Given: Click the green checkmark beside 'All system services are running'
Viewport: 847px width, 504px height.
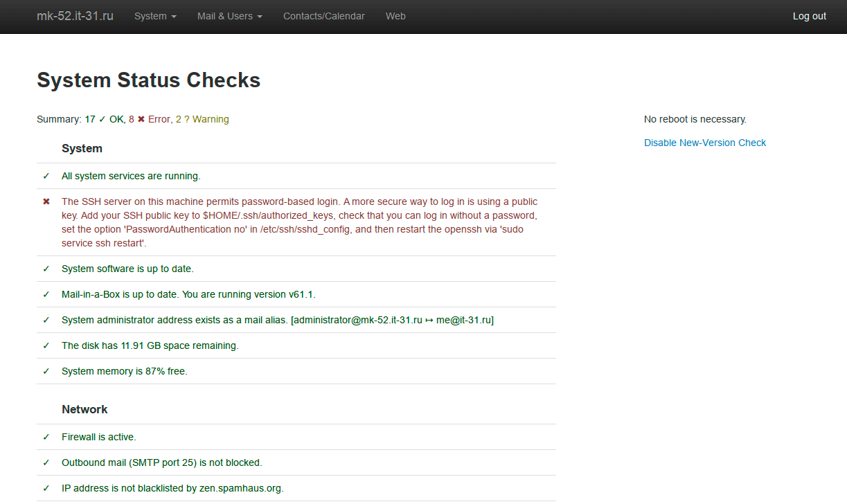Looking at the screenshot, I should tap(46, 176).
